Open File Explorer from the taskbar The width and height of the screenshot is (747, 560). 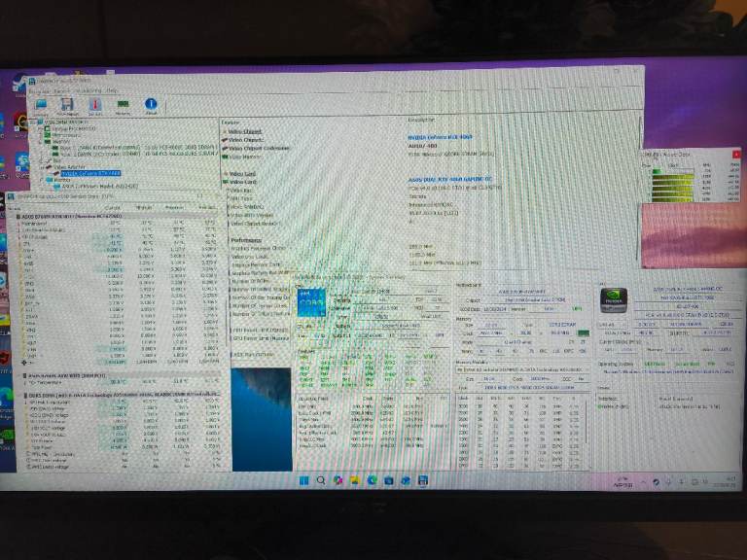pyautogui.click(x=355, y=480)
